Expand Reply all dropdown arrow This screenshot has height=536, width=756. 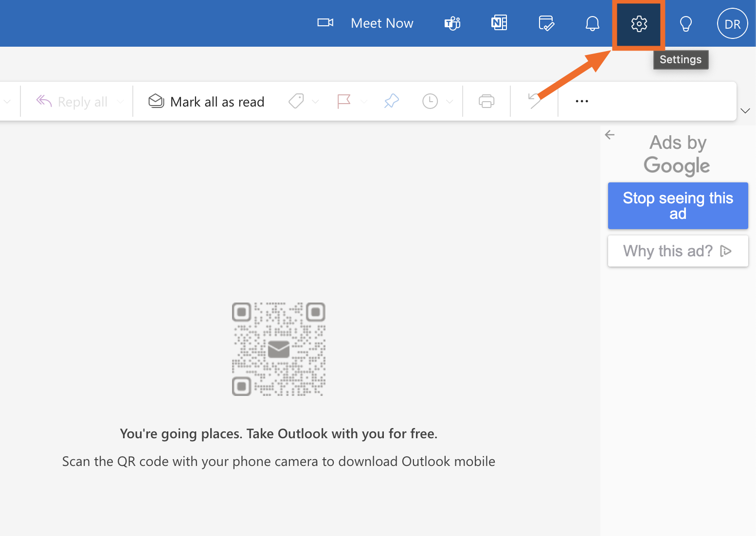click(x=121, y=102)
